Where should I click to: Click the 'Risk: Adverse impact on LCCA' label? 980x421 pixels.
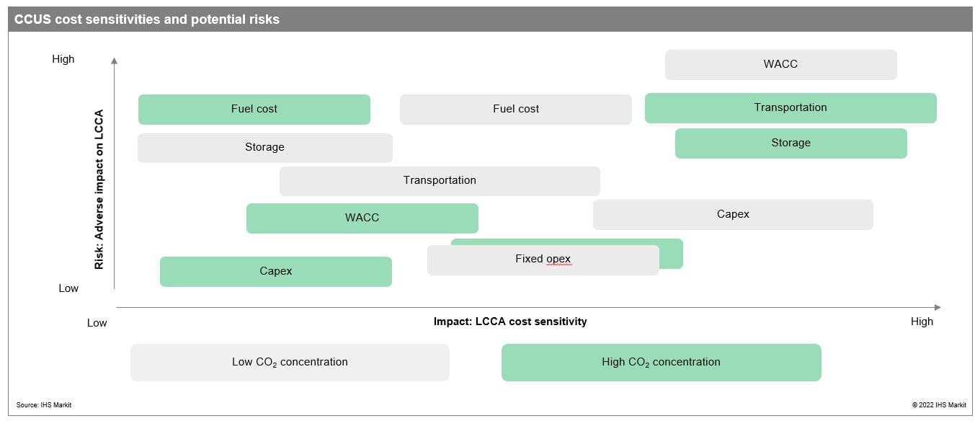click(x=99, y=190)
